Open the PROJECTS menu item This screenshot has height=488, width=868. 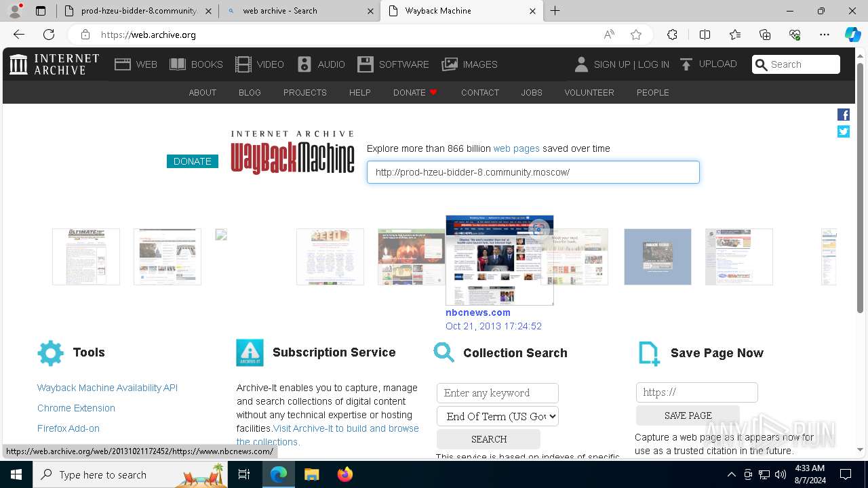point(305,93)
